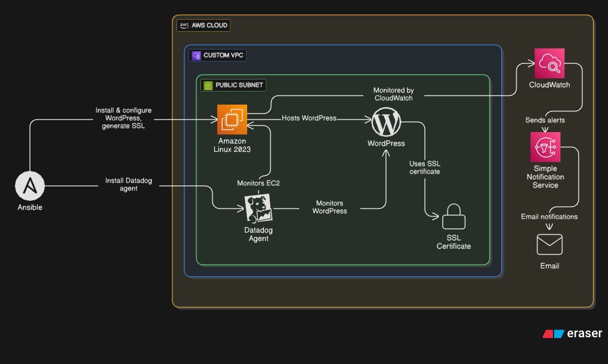The width and height of the screenshot is (608, 364).
Task: Click the SSL Certificate padlock icon
Action: pos(454,217)
